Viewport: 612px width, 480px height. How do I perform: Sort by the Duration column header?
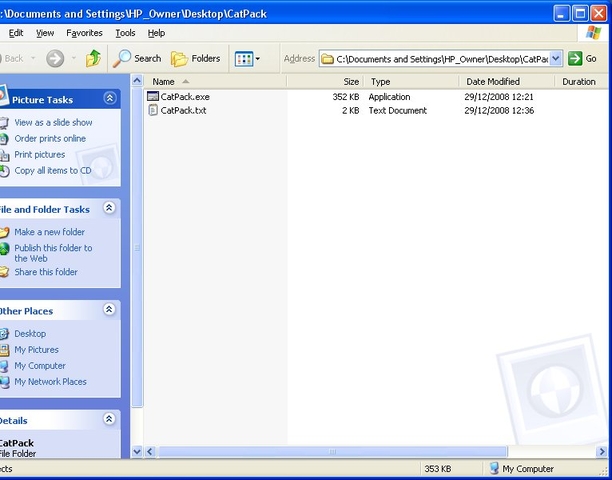pos(582,82)
